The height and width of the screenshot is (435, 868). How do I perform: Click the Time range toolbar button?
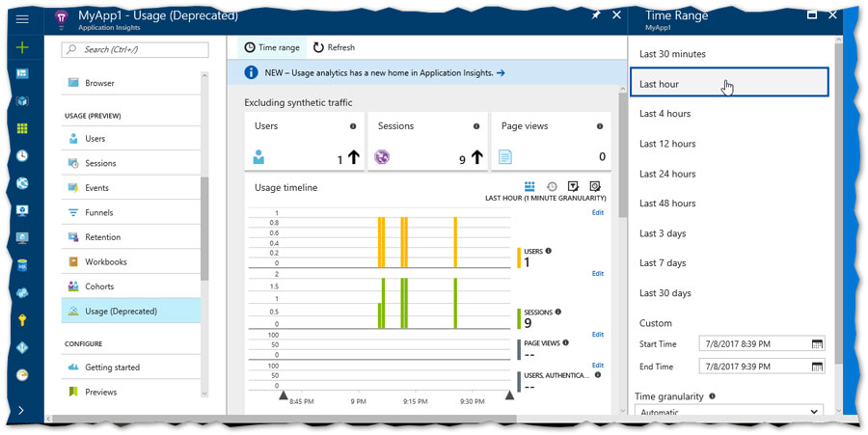[272, 47]
